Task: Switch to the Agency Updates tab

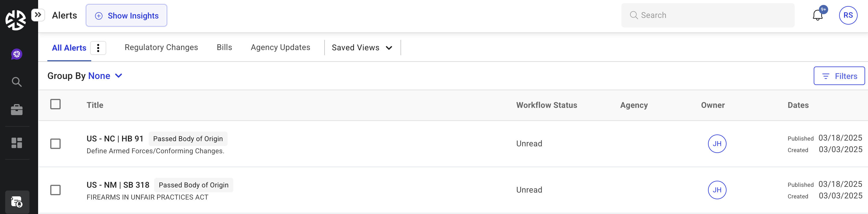Action: 280,47
